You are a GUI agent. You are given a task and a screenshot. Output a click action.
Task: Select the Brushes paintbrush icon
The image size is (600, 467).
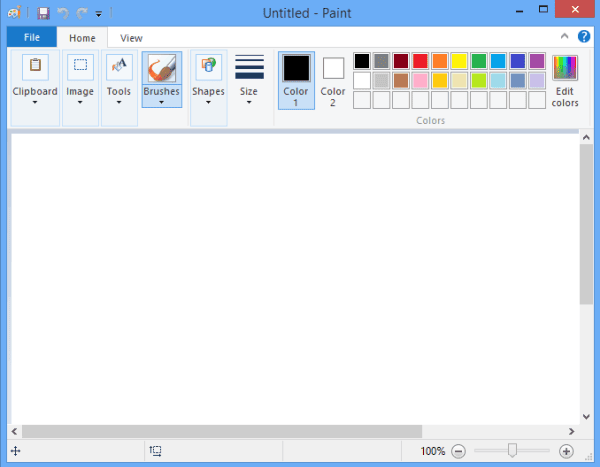pos(161,68)
